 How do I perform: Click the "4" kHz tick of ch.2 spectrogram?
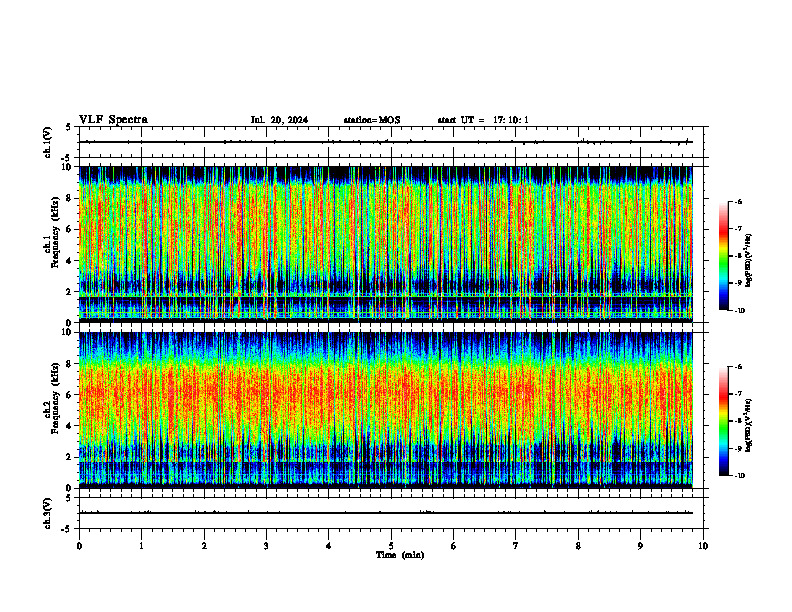pos(70,426)
